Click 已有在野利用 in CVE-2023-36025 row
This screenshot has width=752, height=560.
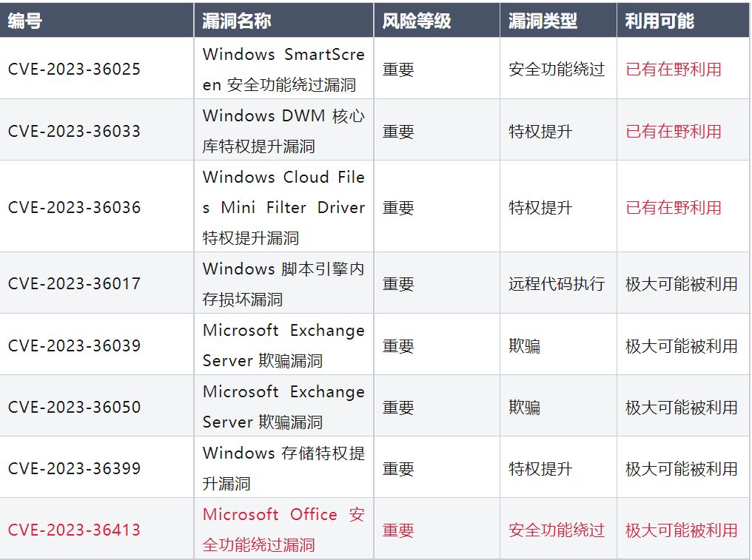point(674,69)
